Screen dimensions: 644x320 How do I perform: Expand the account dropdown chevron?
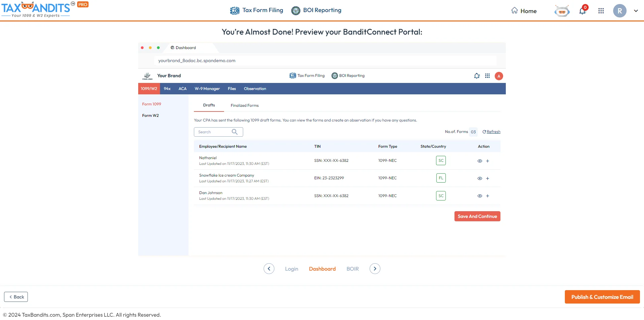point(636,11)
